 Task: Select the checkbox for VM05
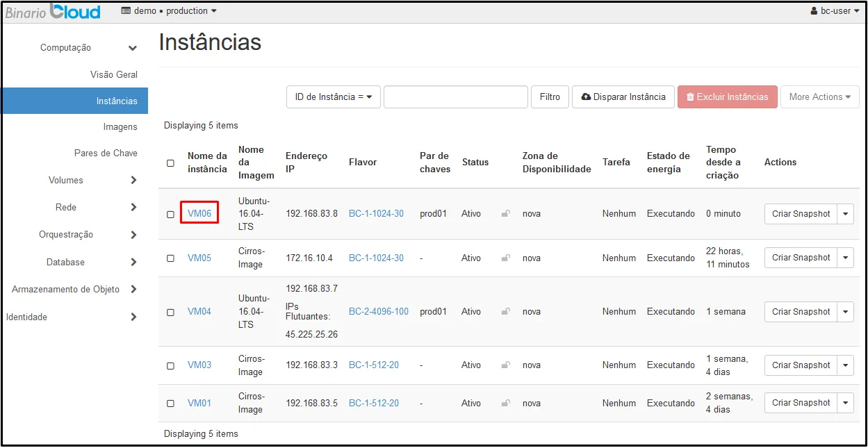click(170, 257)
